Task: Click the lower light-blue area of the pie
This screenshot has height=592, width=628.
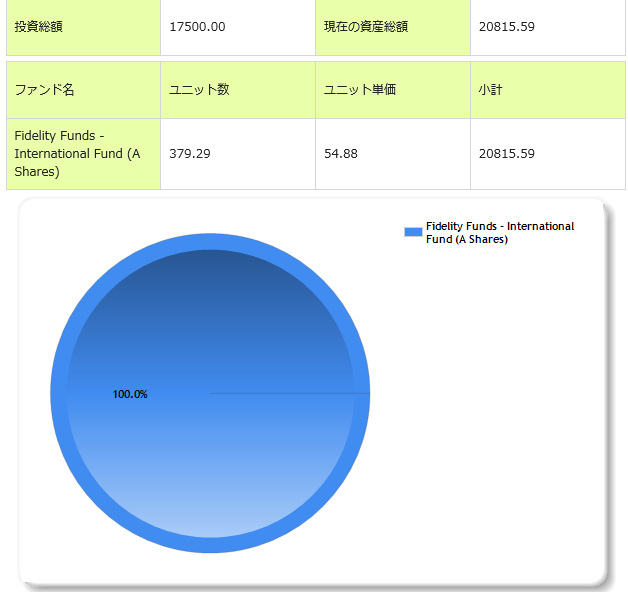Action: coord(210,480)
